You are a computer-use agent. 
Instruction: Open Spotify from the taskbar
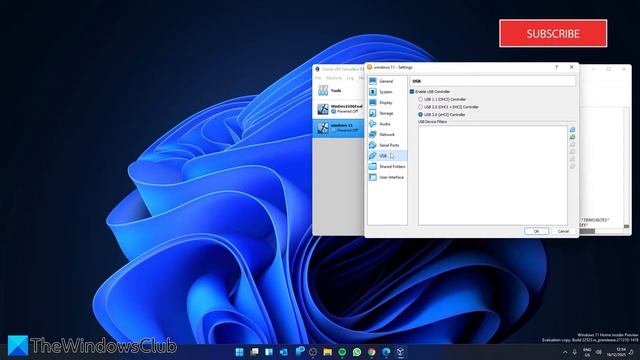pos(342,352)
